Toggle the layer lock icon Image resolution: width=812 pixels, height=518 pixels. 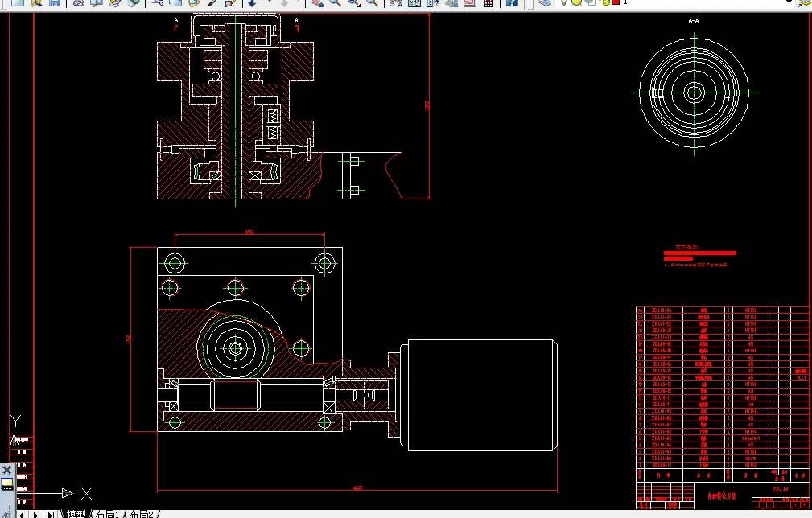tap(606, 2)
